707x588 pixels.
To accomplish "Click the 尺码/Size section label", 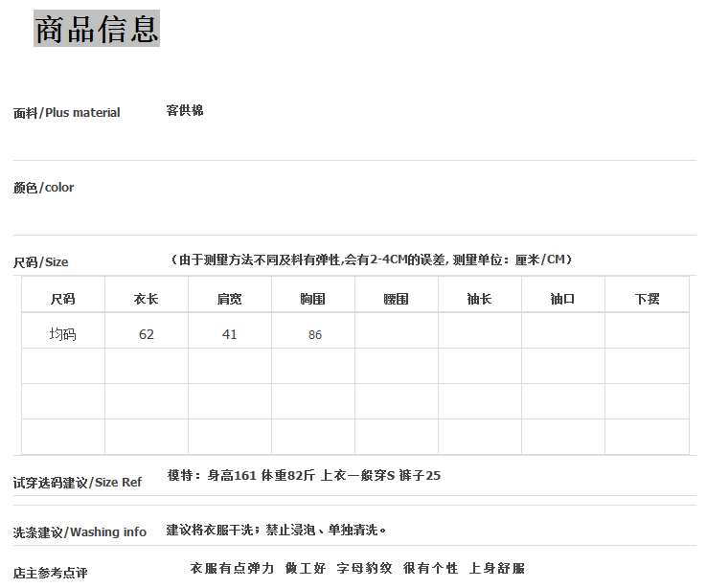I will pyautogui.click(x=41, y=262).
